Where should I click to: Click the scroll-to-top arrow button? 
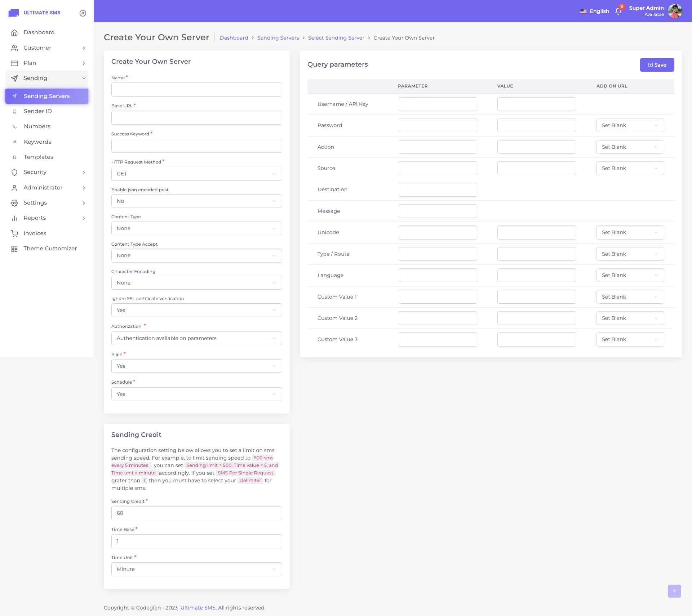(x=674, y=591)
